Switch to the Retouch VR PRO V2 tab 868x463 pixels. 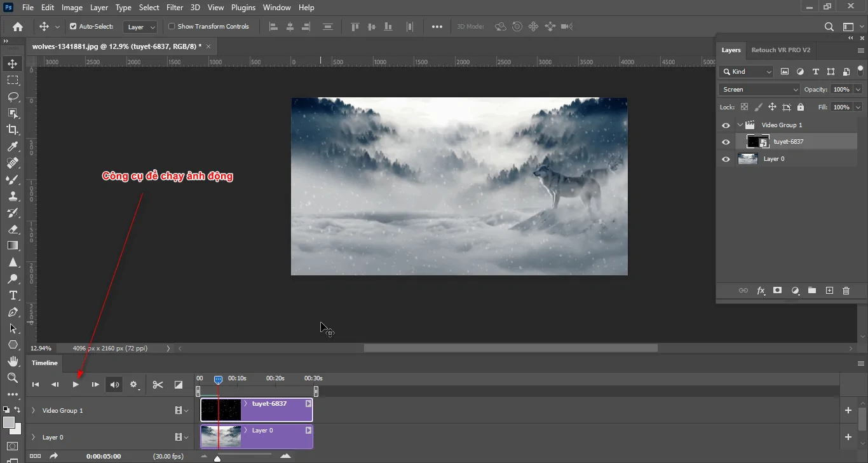pyautogui.click(x=781, y=50)
